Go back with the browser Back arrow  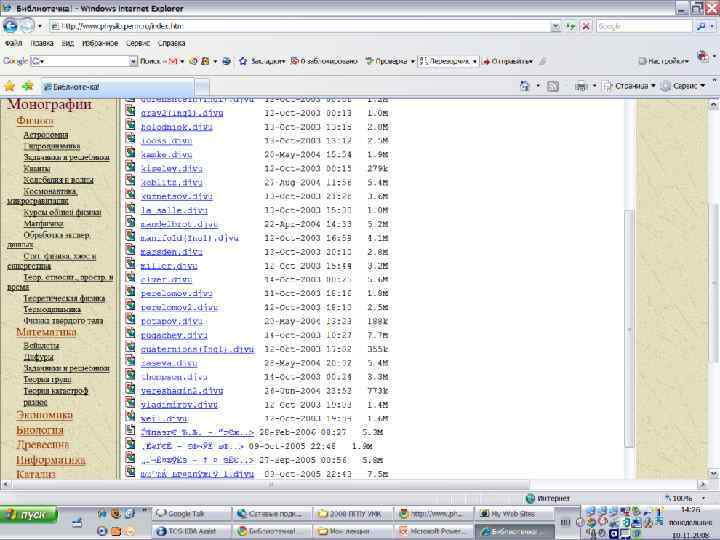10,26
